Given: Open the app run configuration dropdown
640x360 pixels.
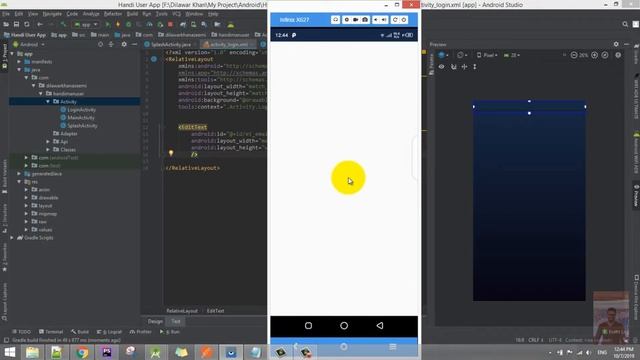Looking at the screenshot, I should click(86, 24).
